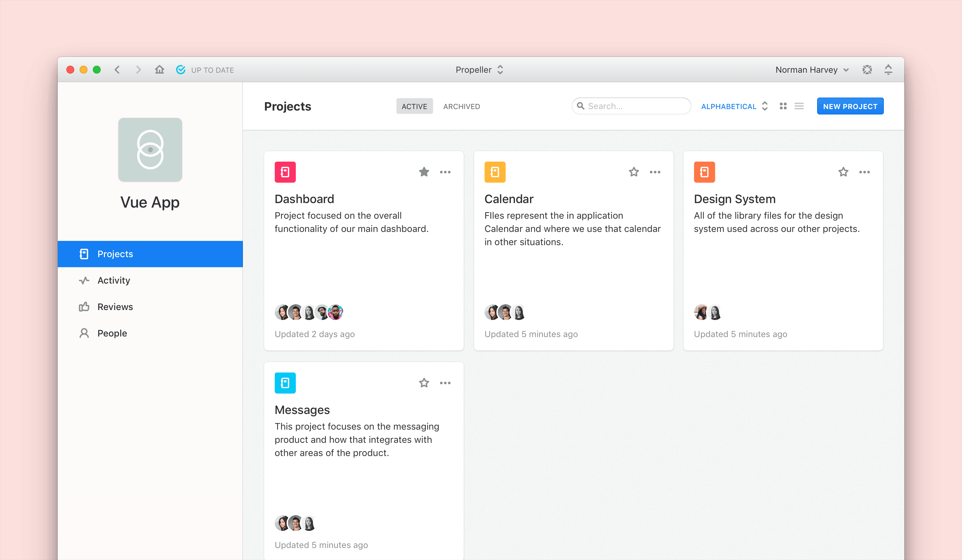Expand the Norman Harvey user menu
This screenshot has width=962, height=560.
pyautogui.click(x=812, y=70)
